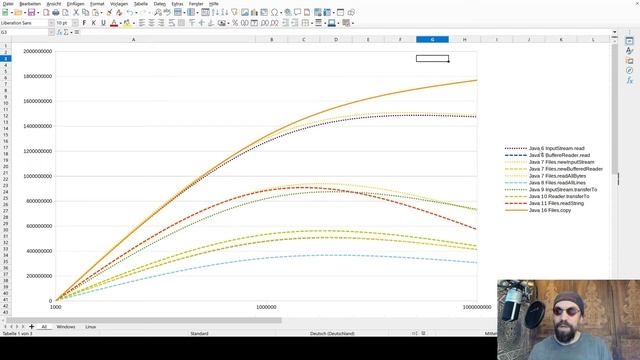This screenshot has width=640, height=360.
Task: Open Find and Replace magnifier icon
Action: [158, 13]
